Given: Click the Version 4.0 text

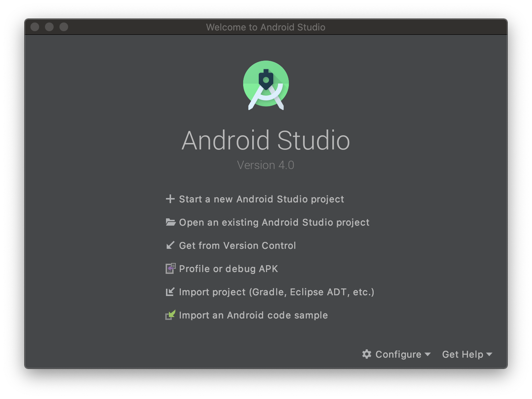Looking at the screenshot, I should (x=266, y=165).
